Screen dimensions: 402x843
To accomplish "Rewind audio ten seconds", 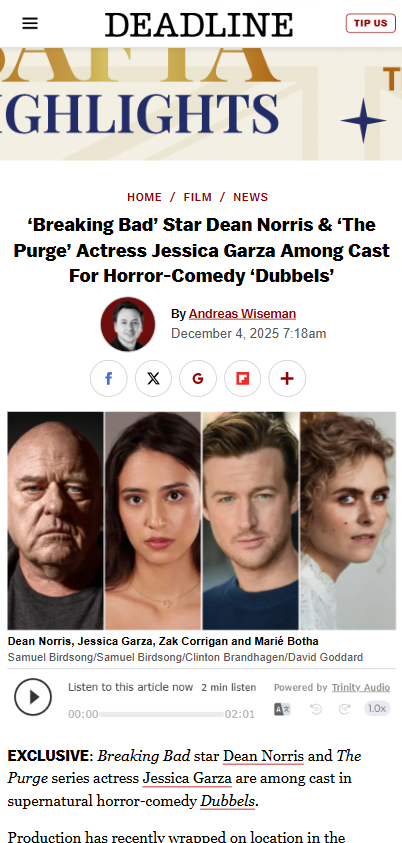I will click(x=316, y=709).
